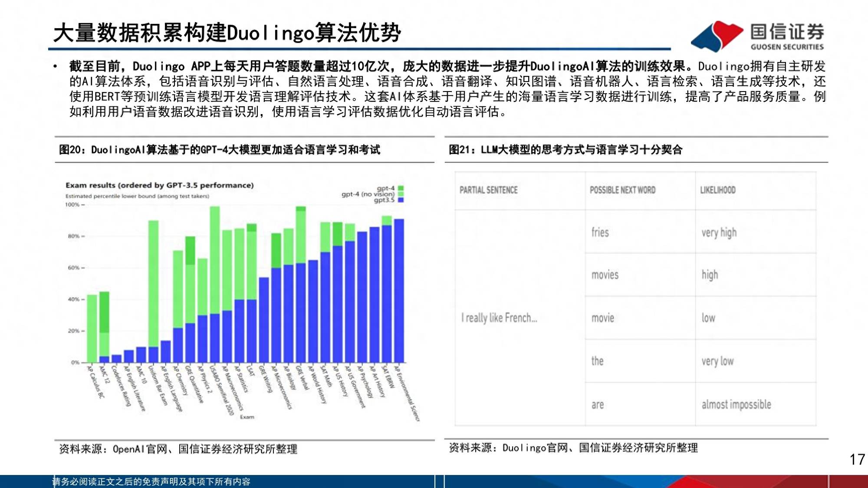Viewport: 868px width, 488px height.
Task: Click the GUOSEN SECURITIES logo text
Action: tap(787, 47)
